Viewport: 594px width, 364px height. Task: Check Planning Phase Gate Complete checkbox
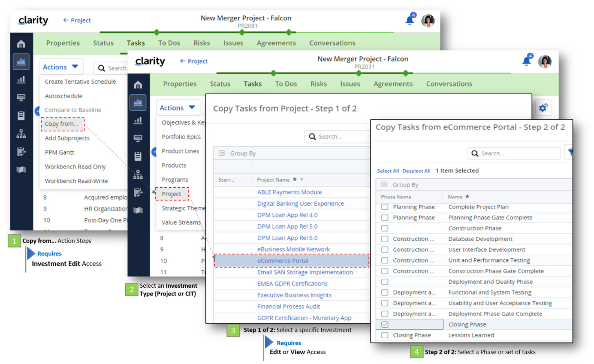(385, 218)
